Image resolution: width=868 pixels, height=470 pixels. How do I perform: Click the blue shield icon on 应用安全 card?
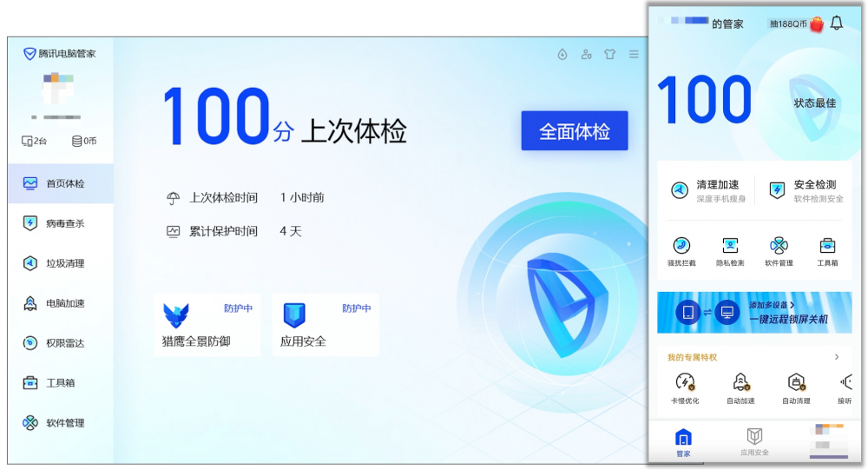click(x=294, y=314)
